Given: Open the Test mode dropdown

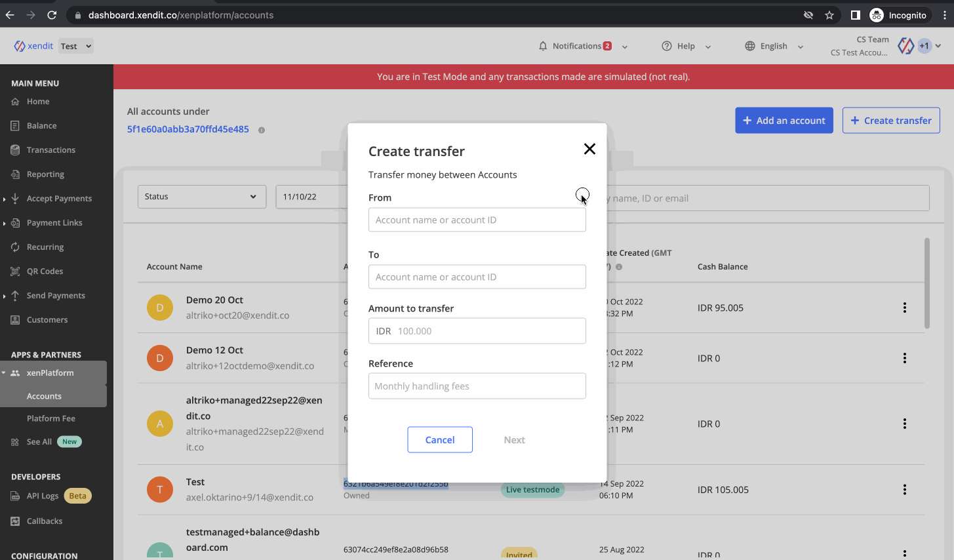Looking at the screenshot, I should 76,46.
